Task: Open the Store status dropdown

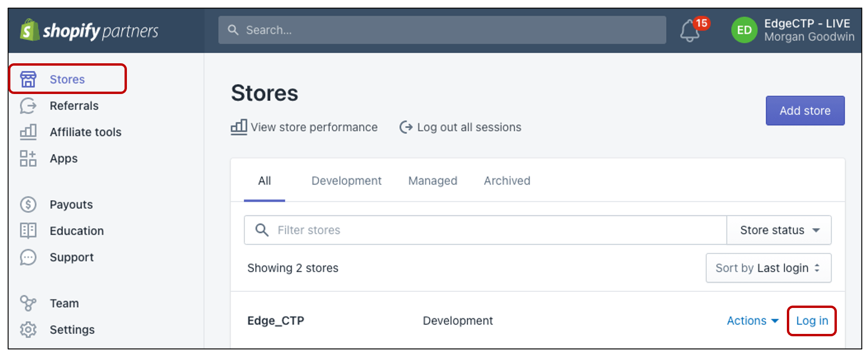Action: point(779,230)
